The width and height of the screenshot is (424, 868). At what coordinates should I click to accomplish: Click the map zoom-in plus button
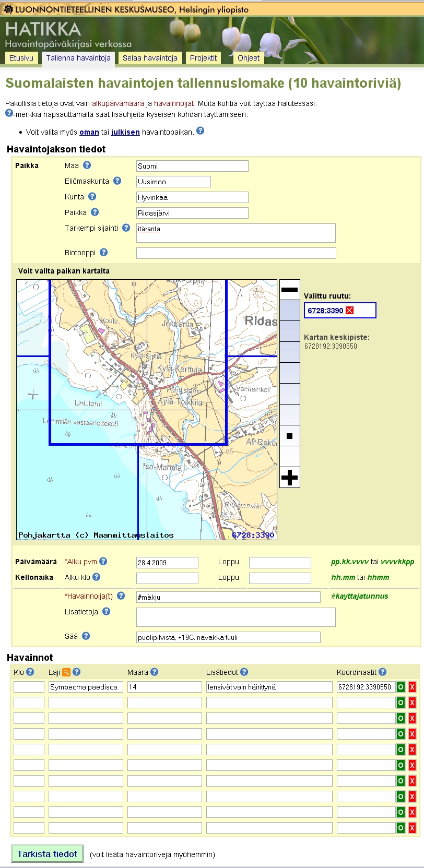click(x=289, y=477)
